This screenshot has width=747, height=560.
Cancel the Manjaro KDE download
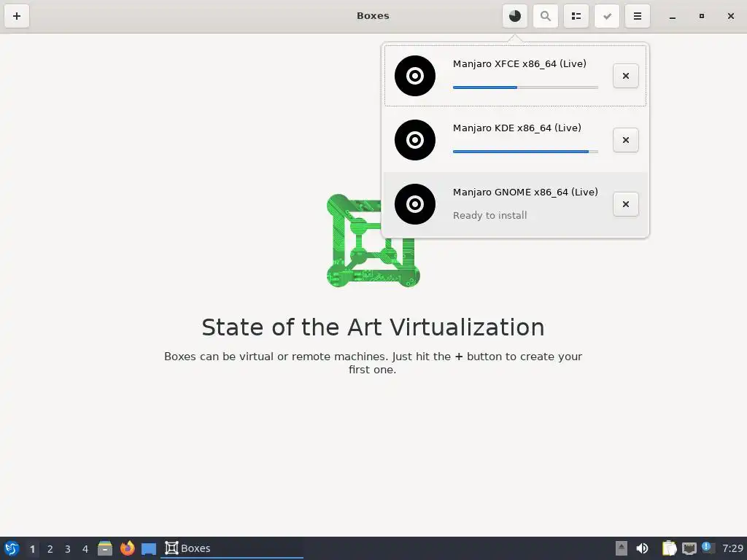[625, 140]
